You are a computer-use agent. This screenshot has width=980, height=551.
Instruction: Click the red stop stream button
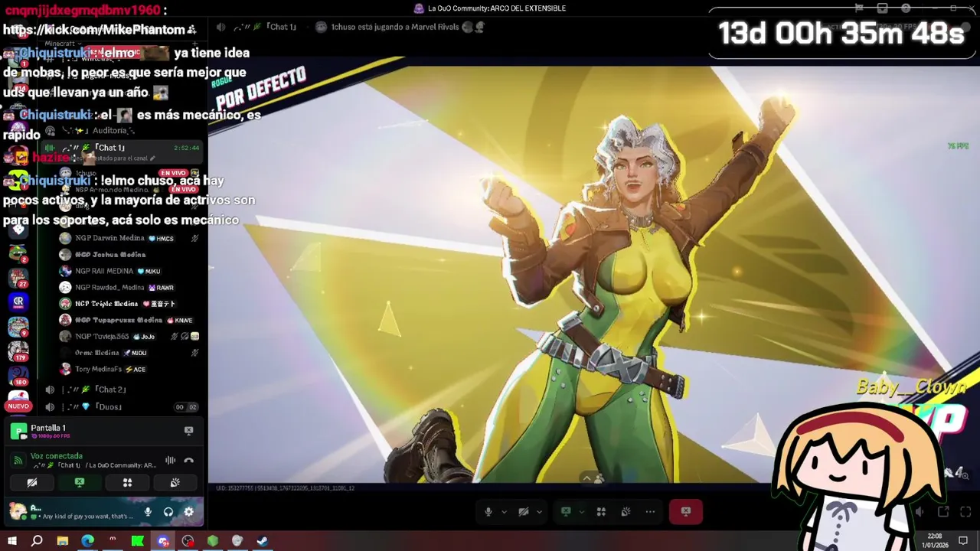coord(686,512)
